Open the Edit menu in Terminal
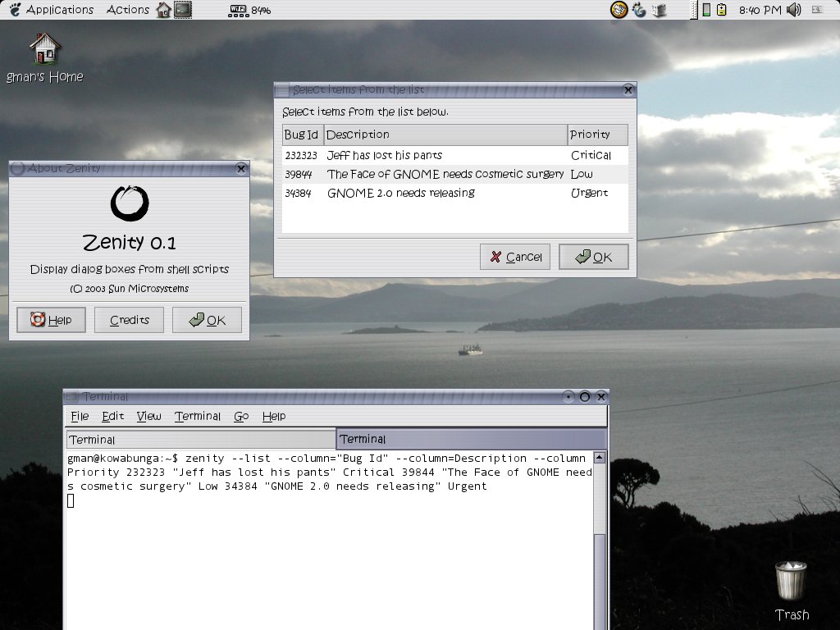 112,416
